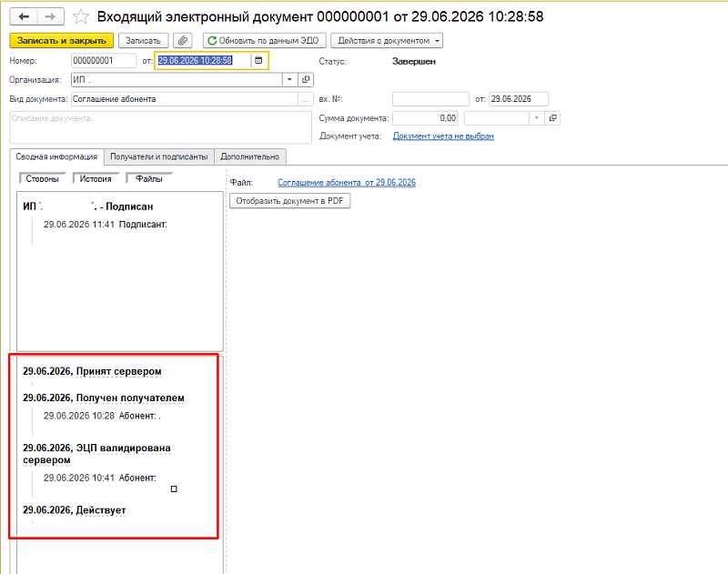Click Записать и закрыть button
Viewport: 728px width, 574px height.
coord(61,41)
